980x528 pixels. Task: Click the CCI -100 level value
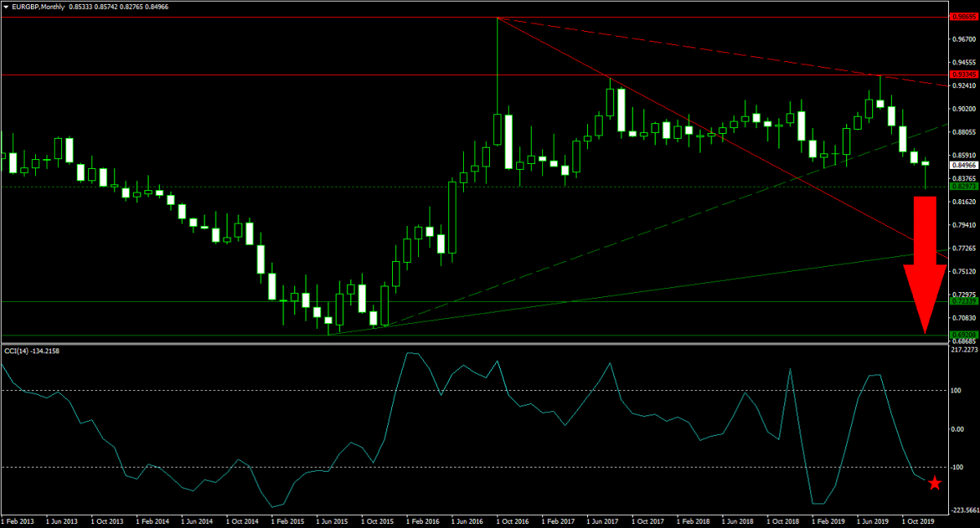pyautogui.click(x=958, y=468)
